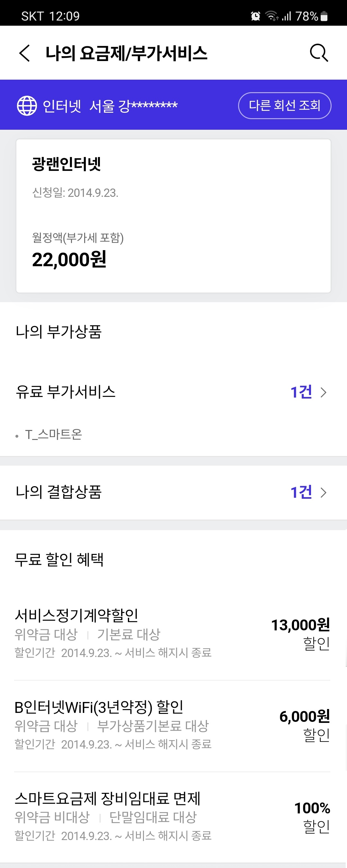
Task: Open search with magnifier icon
Action: [x=319, y=53]
